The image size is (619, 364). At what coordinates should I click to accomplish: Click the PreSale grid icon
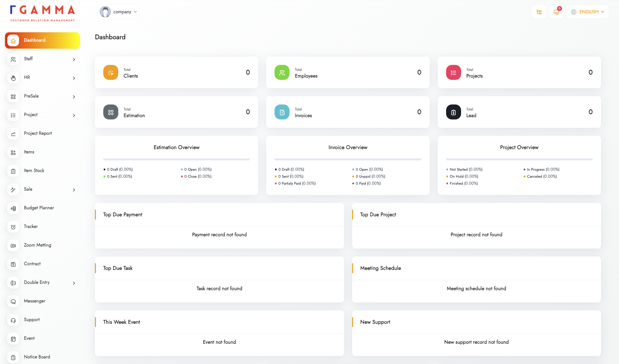[x=13, y=96]
